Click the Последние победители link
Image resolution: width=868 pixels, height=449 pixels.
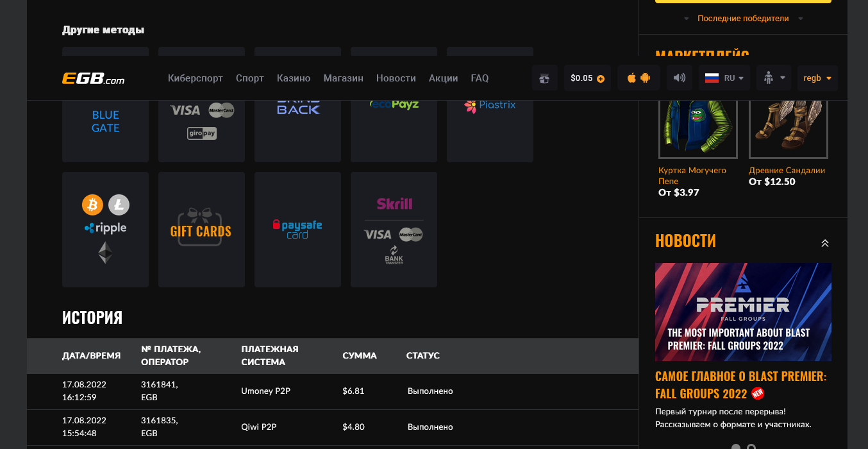[x=743, y=19]
